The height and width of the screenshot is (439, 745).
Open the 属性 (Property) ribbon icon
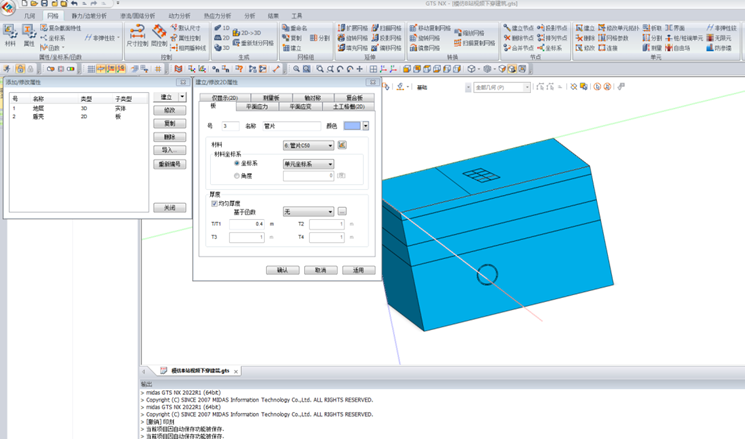[29, 36]
